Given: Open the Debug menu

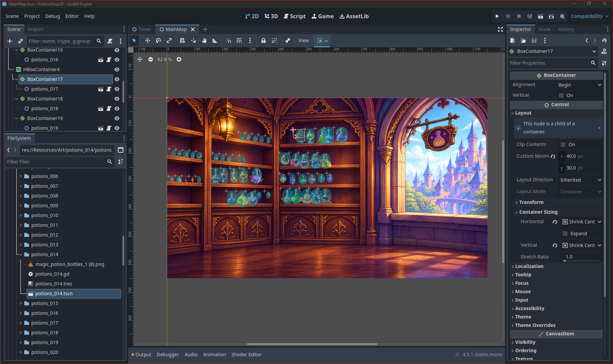Looking at the screenshot, I should 53,16.
